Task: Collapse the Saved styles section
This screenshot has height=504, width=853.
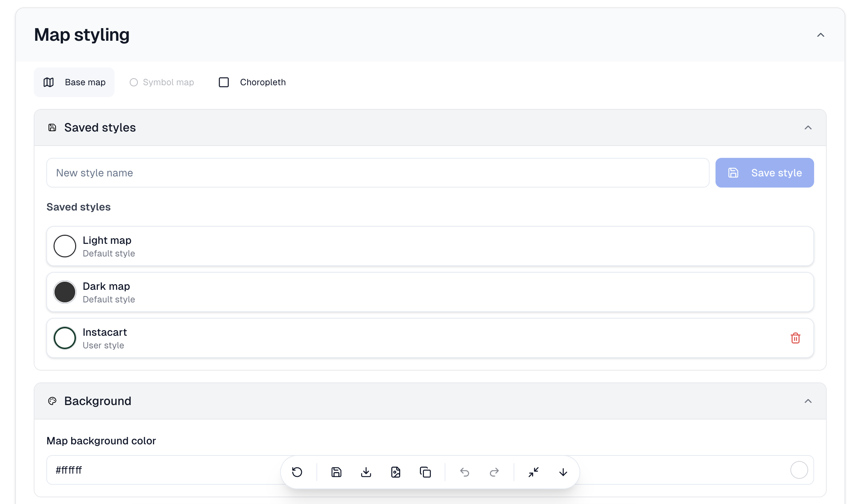Action: pos(808,127)
